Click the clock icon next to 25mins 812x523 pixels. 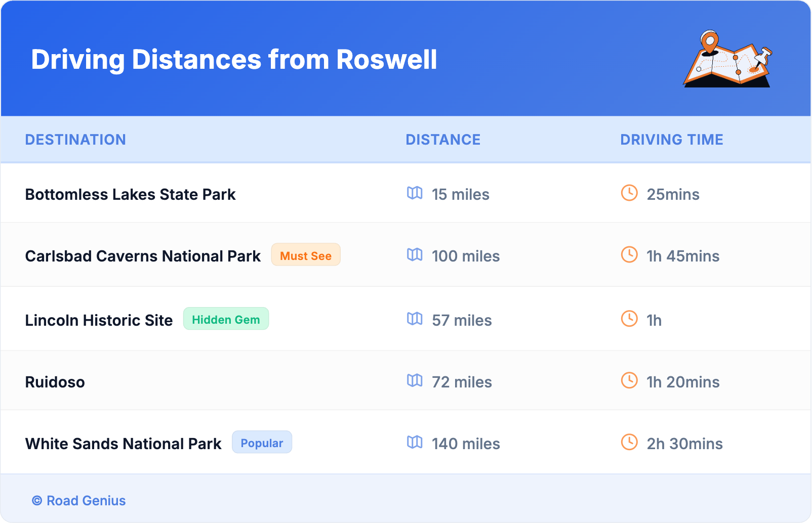pos(629,194)
